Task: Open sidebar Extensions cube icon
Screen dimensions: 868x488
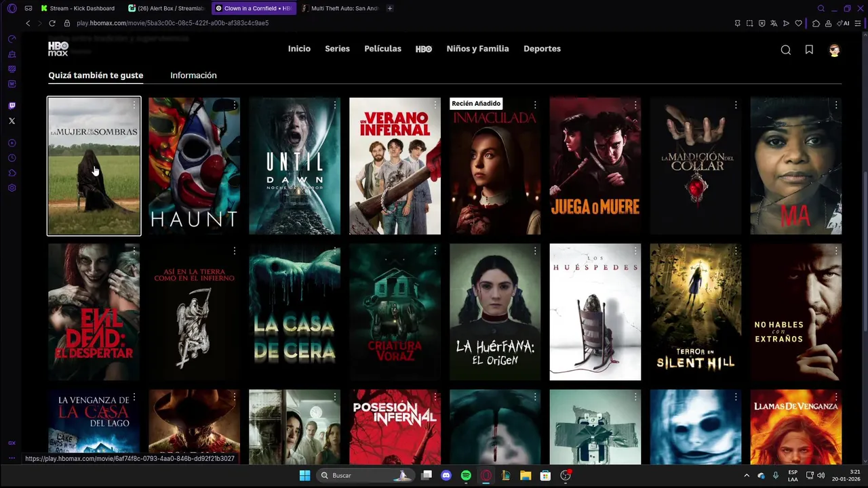Action: point(12,173)
